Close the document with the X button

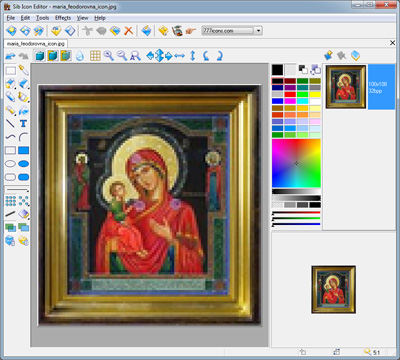392,43
